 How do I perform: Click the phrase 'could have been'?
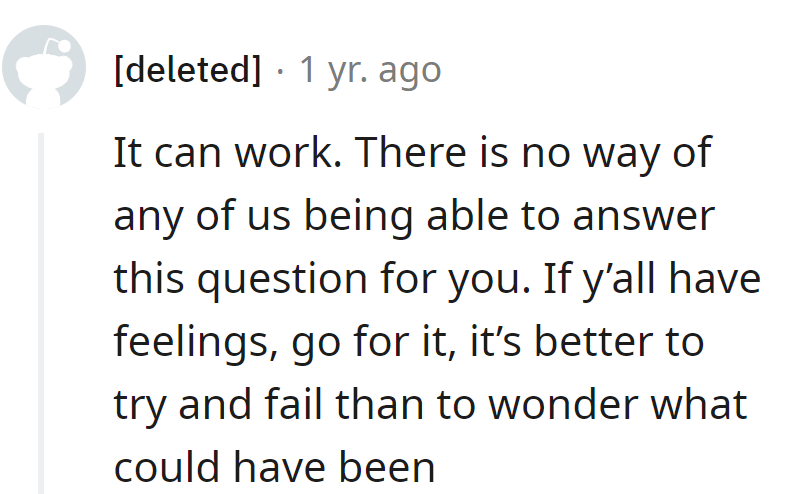274,467
